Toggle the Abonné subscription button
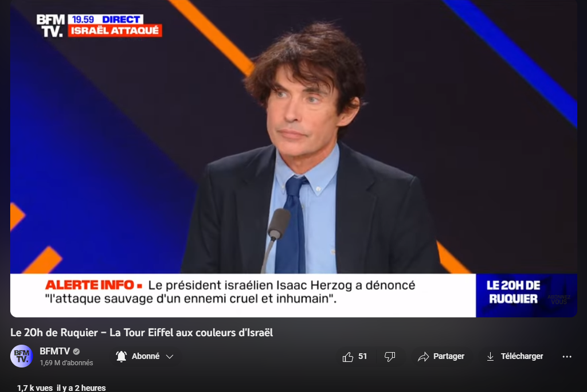 coord(146,356)
